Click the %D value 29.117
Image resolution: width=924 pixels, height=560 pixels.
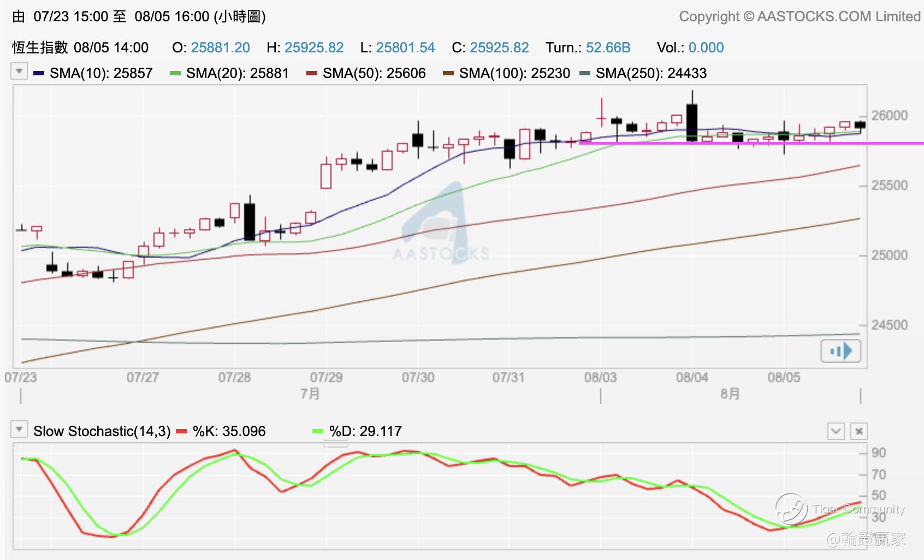[x=381, y=431]
